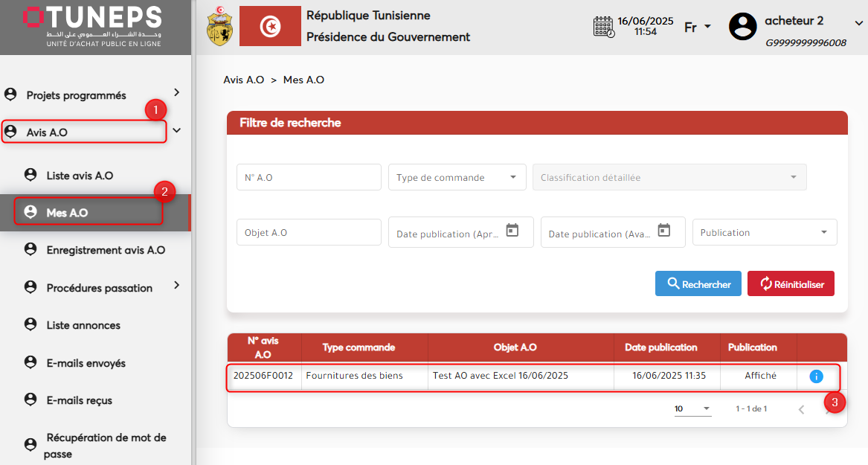This screenshot has width=868, height=465.
Task: Open Liste avis A.O in sidebar
Action: tap(80, 176)
